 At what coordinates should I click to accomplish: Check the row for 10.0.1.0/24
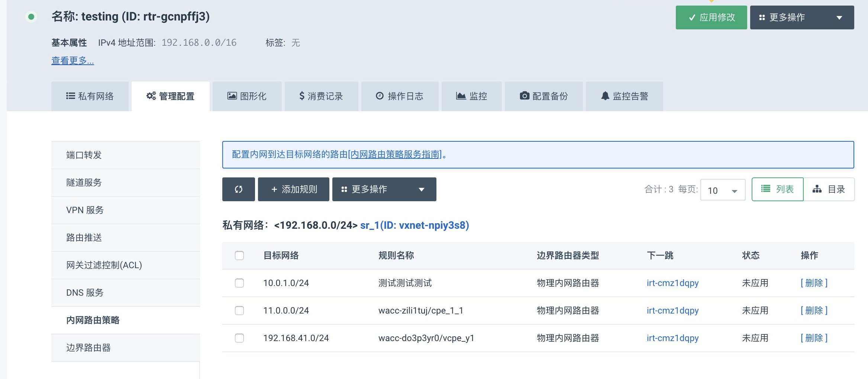click(x=239, y=283)
